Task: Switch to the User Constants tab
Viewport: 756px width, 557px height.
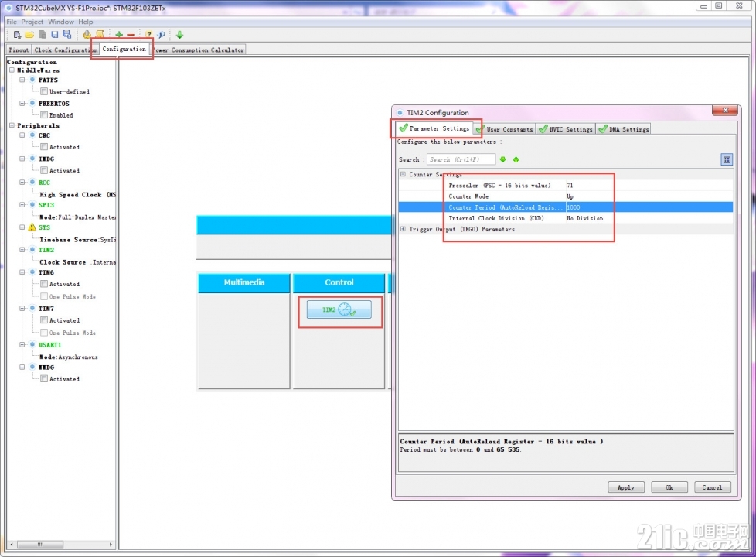Action: click(x=505, y=129)
